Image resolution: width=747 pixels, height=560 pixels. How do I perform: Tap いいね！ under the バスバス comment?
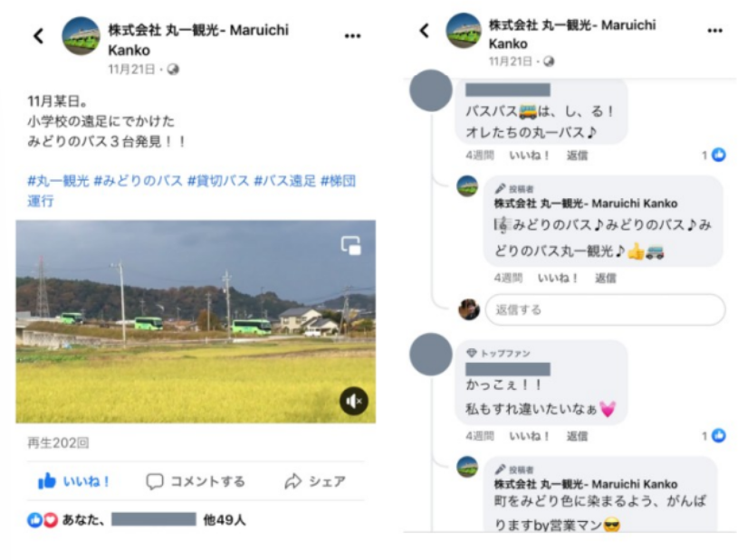tap(530, 156)
